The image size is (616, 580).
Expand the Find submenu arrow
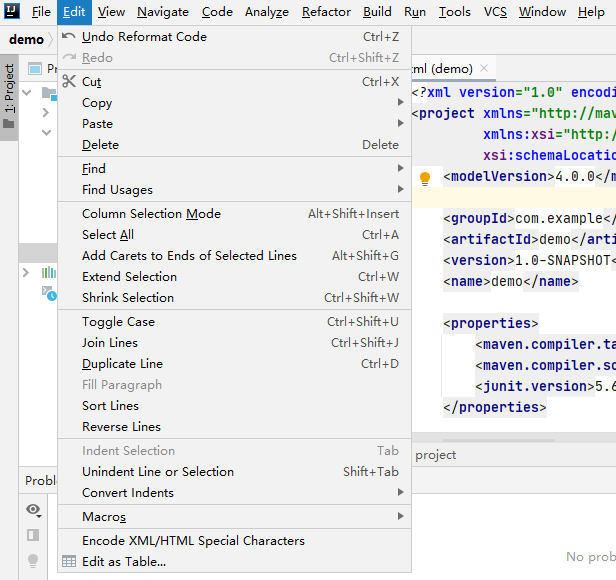point(400,168)
